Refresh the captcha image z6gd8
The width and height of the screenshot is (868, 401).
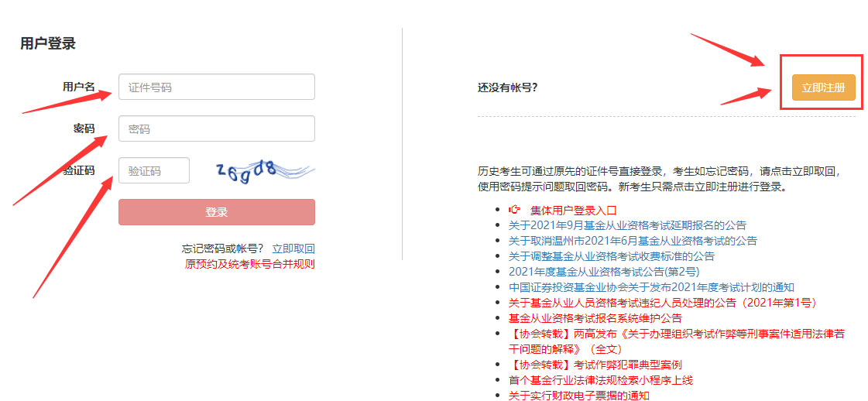pos(263,170)
